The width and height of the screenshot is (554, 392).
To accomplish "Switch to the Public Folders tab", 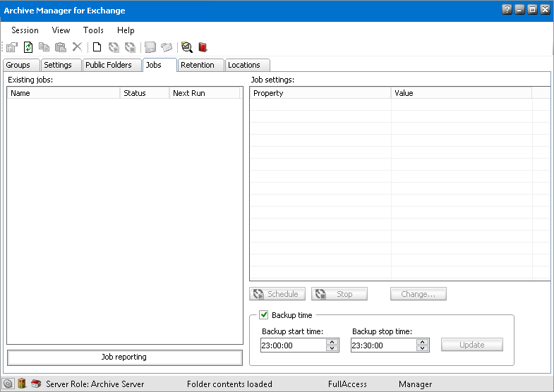I will 108,65.
